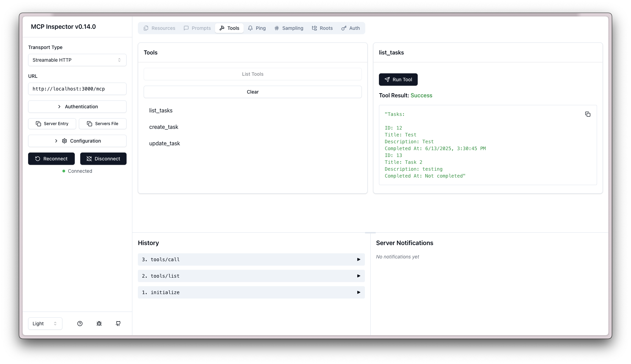Open the Light theme selector
The width and height of the screenshot is (631, 364).
(x=45, y=324)
